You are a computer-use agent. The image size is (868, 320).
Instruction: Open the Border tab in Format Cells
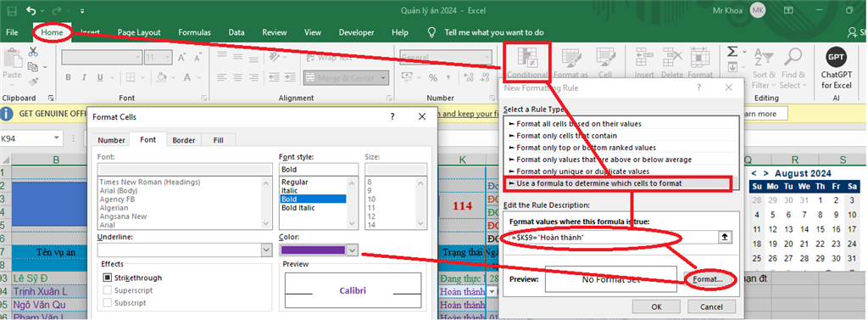pyautogui.click(x=183, y=140)
